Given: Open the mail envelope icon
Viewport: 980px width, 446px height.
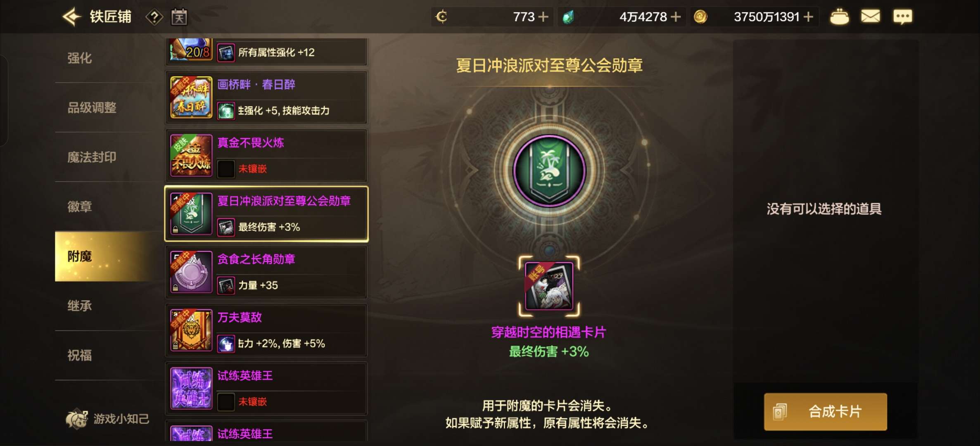Looking at the screenshot, I should [x=870, y=17].
